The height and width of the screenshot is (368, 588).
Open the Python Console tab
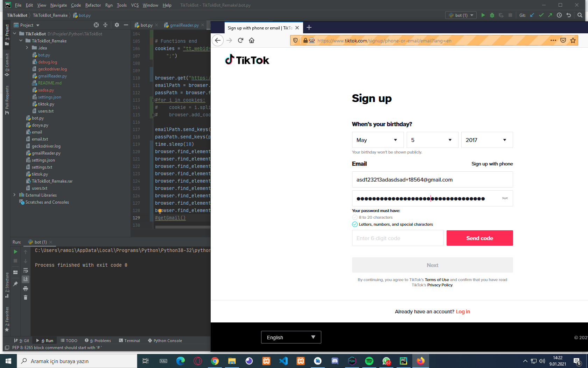[165, 340]
